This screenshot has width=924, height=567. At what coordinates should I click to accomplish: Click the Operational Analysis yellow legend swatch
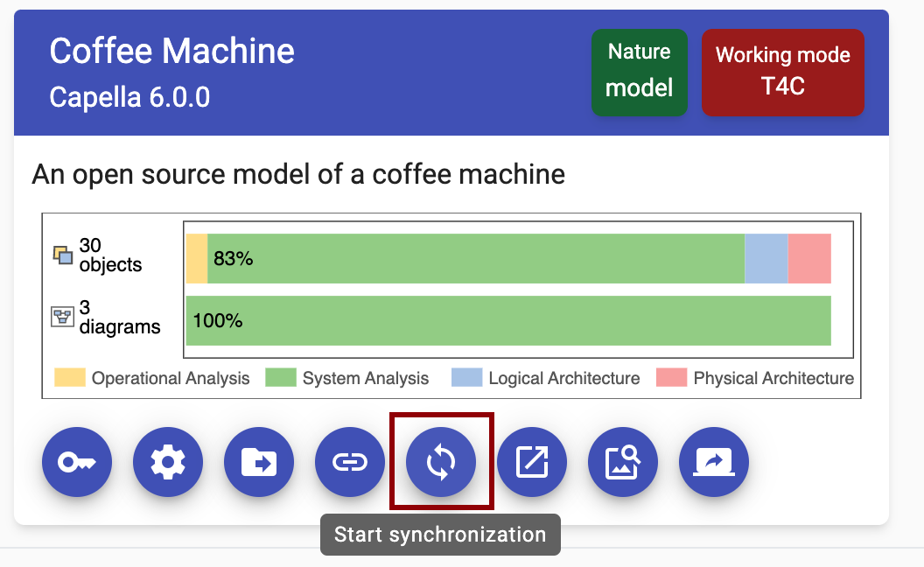(x=69, y=378)
